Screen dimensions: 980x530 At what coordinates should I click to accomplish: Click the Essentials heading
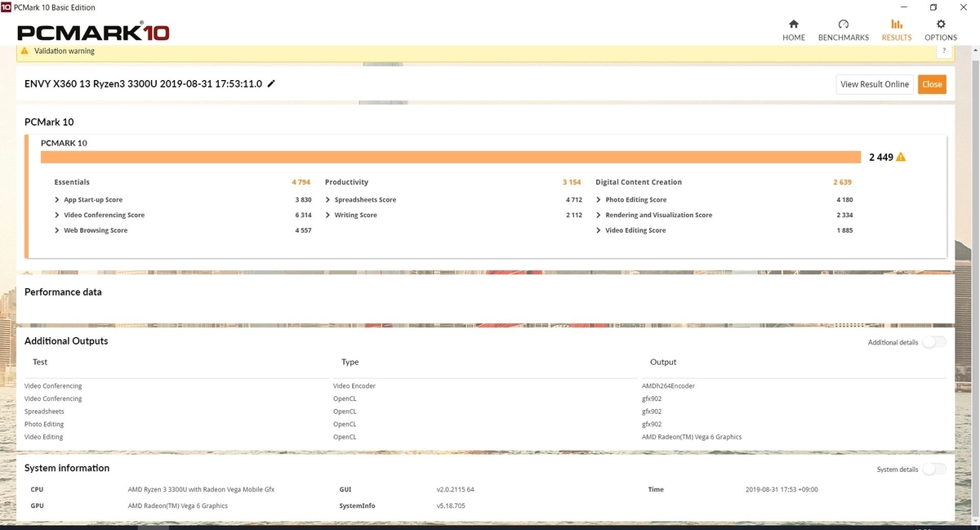click(72, 182)
